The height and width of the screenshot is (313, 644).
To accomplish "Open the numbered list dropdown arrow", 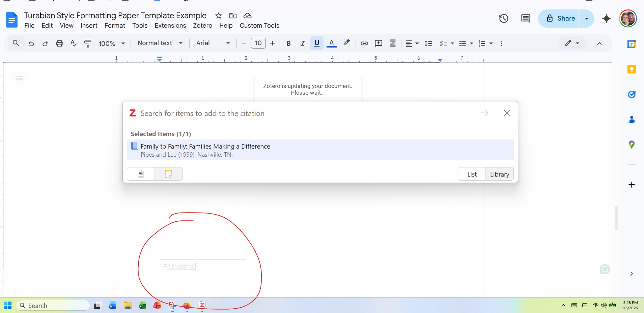I will (491, 43).
